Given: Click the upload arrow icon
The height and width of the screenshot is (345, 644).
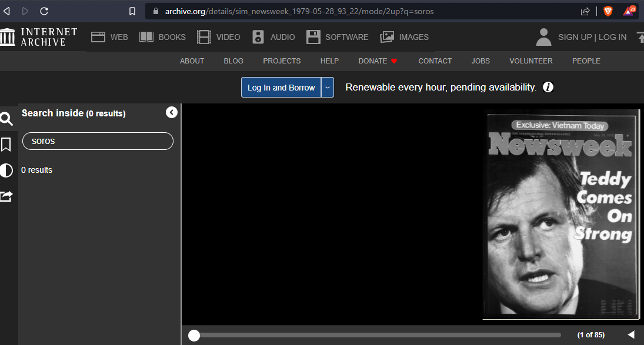Looking at the screenshot, I should coord(640,37).
